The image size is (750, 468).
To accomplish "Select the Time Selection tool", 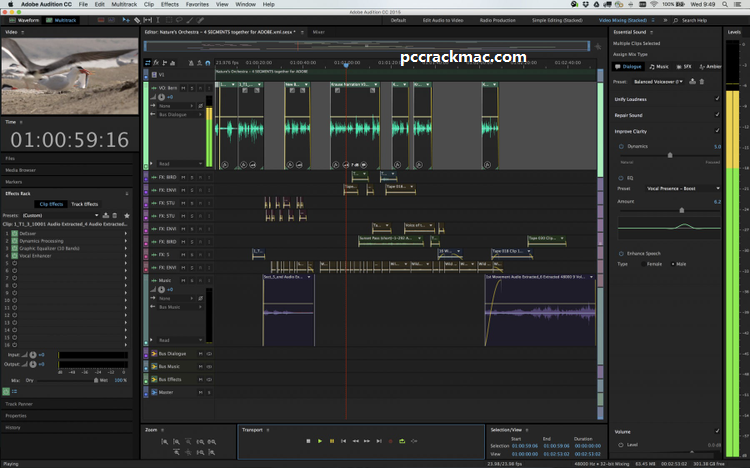I will coord(158,20).
